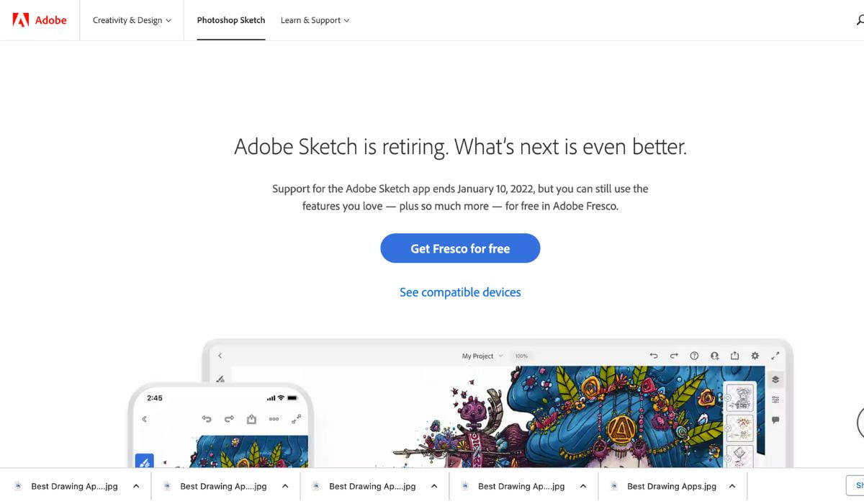Toggle visibility of the top layer thumbnail
The image size is (864, 504).
728,397
